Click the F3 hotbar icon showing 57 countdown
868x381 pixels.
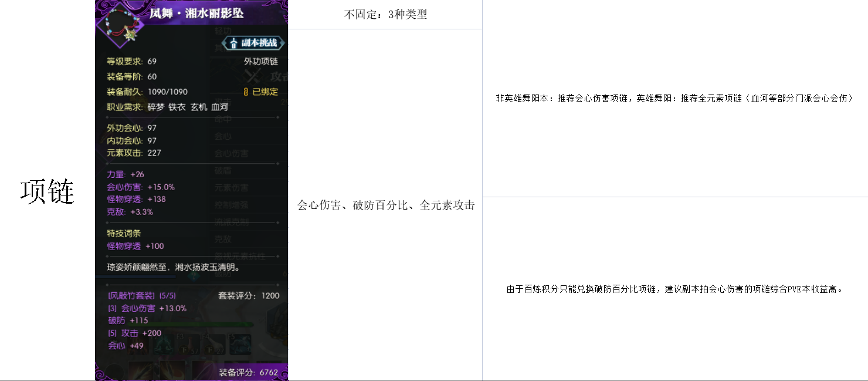tap(189, 345)
